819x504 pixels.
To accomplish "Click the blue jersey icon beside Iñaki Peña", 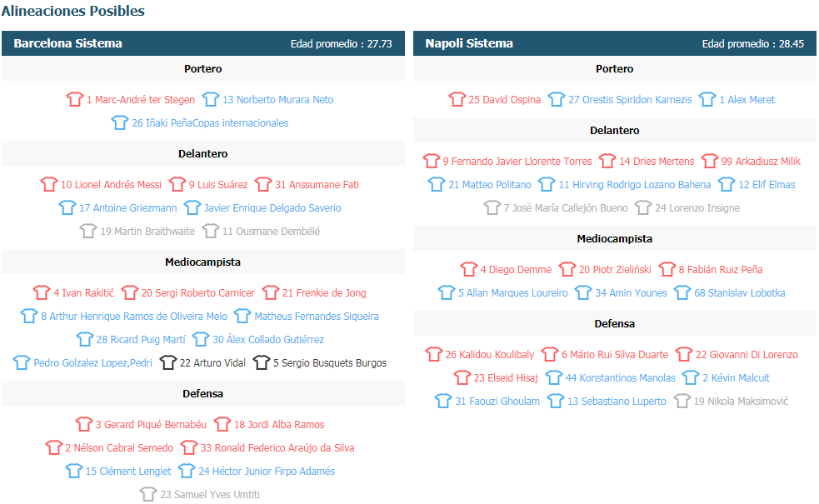I will (x=120, y=122).
